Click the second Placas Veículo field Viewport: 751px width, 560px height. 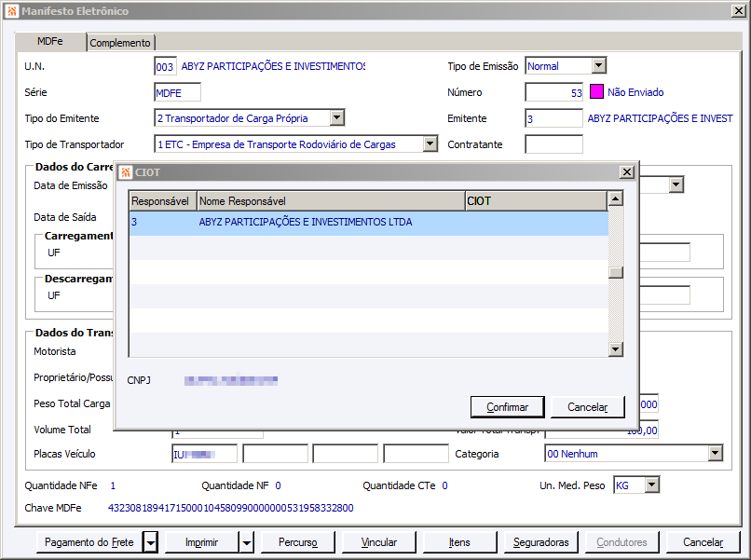[276, 454]
